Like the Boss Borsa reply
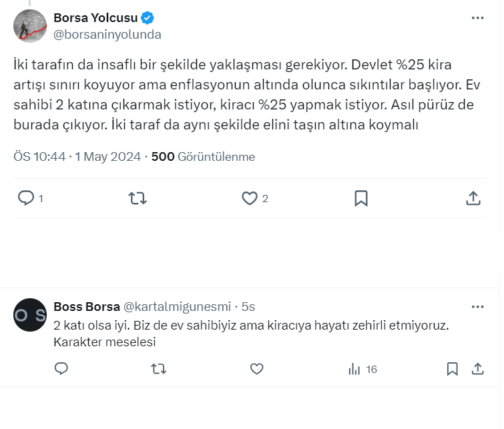Screen dimensions: 504x429 (256, 369)
